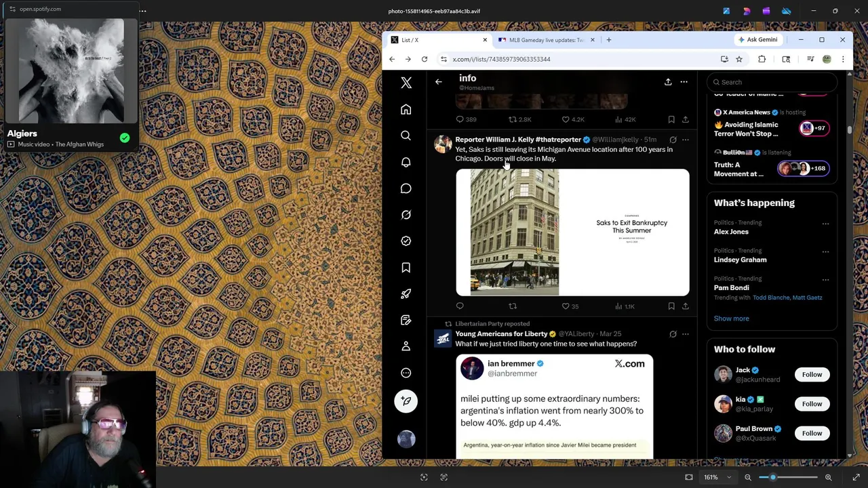Open more options for the Pam Bondi trend
This screenshot has width=868, height=488.
point(825,279)
